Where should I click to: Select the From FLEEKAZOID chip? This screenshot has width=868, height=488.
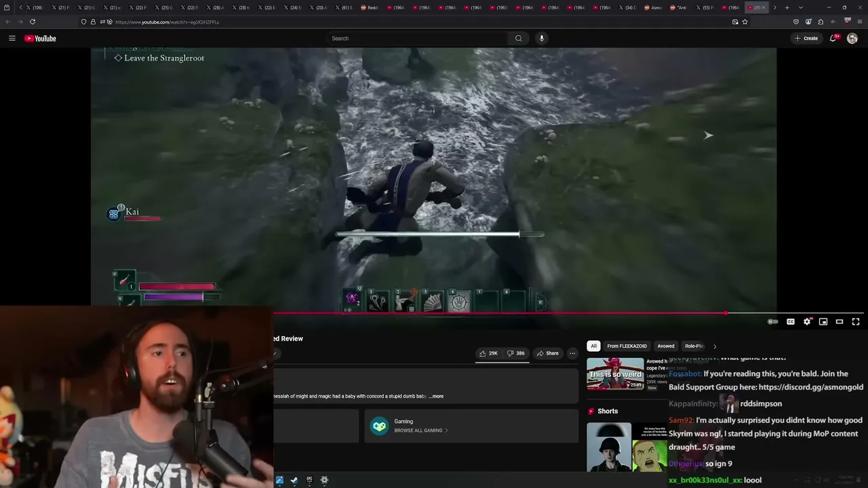coord(627,346)
